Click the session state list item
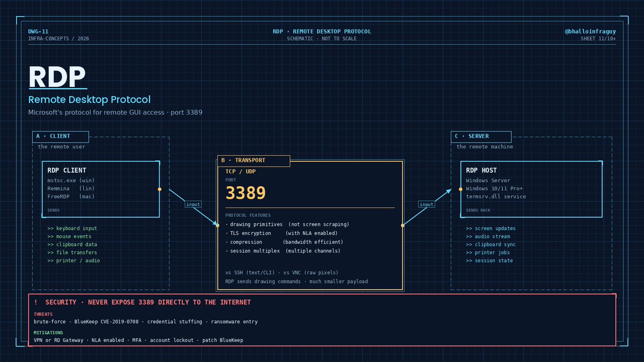This screenshot has height=362, width=644. [489, 261]
